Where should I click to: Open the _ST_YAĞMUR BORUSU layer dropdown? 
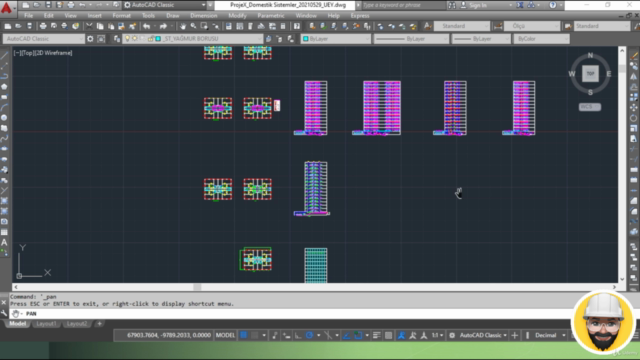click(193, 39)
